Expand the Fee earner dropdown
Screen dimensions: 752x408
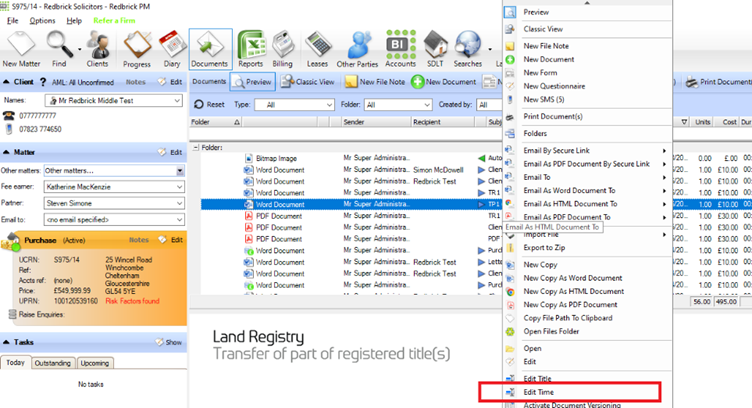[179, 186]
